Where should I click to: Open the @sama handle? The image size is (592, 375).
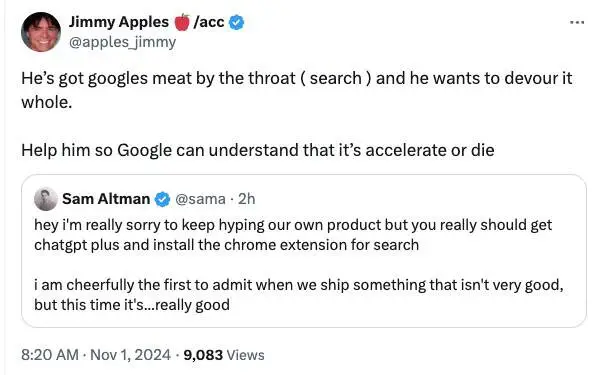[200, 199]
